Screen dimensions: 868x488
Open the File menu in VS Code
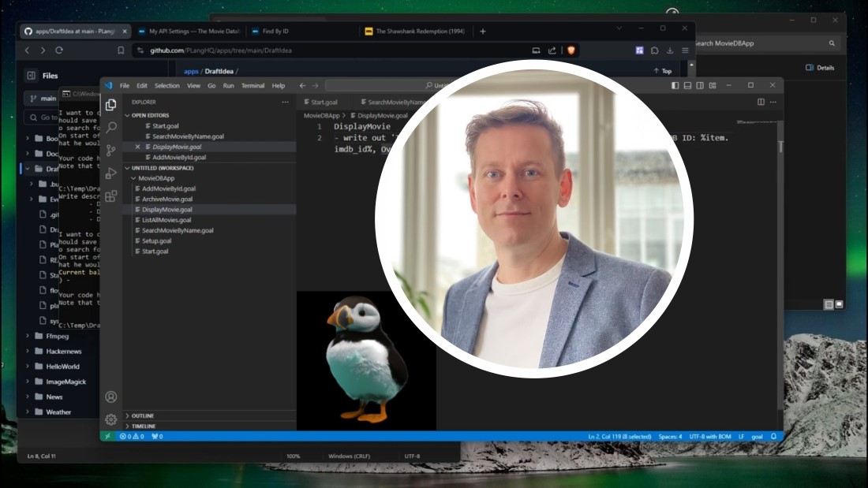point(125,86)
